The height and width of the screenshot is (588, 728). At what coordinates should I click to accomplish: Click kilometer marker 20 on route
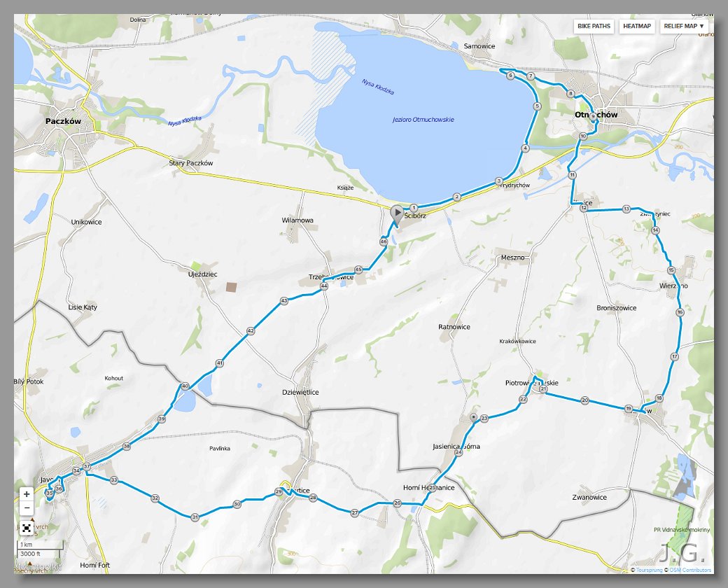point(585,400)
